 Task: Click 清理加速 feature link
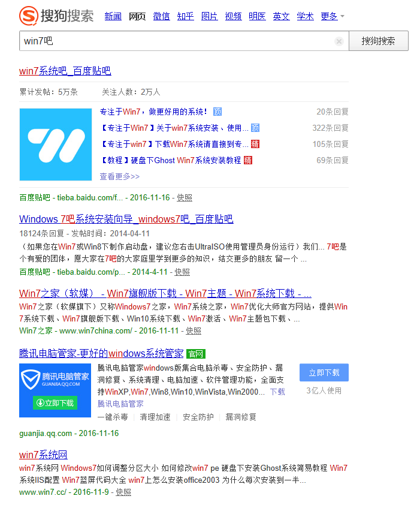[x=155, y=417]
